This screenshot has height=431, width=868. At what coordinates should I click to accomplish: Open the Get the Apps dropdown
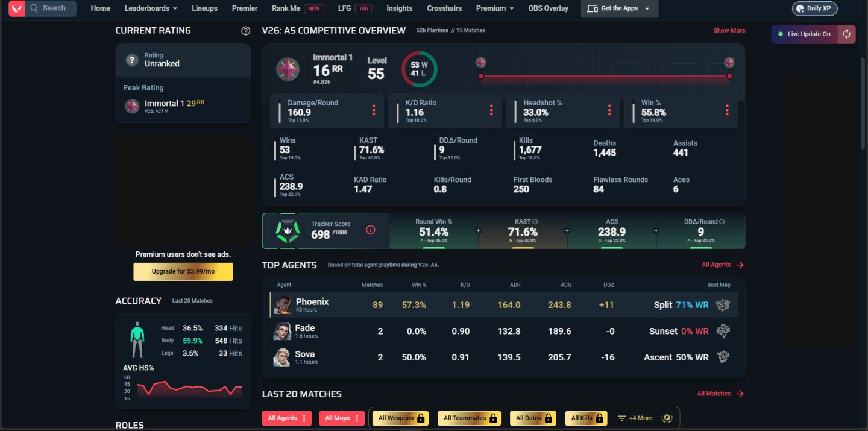(x=620, y=8)
